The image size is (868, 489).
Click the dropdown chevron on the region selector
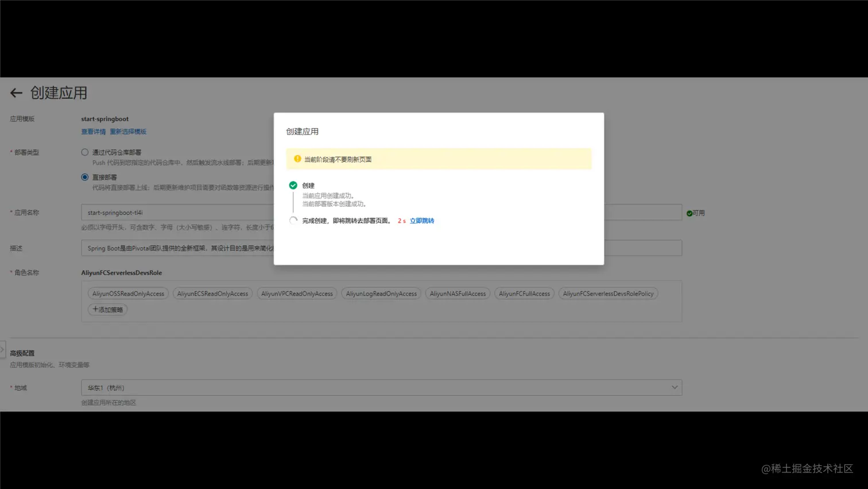point(675,387)
